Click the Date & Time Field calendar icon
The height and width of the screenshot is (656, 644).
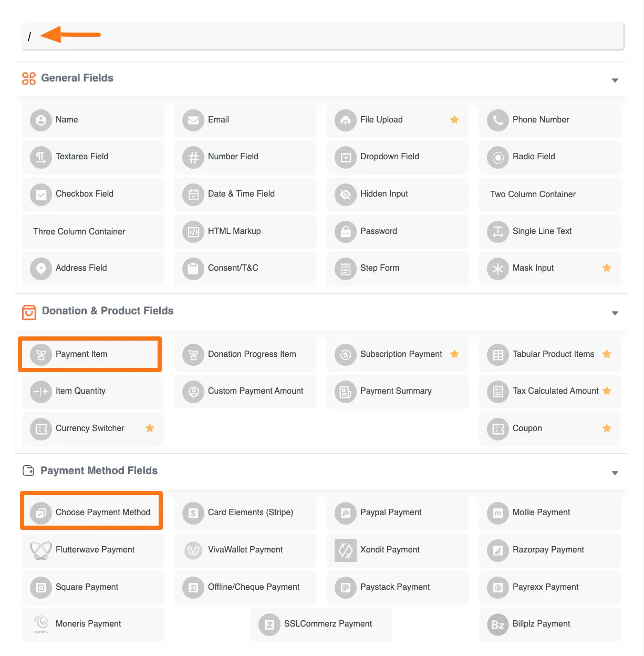pos(193,194)
